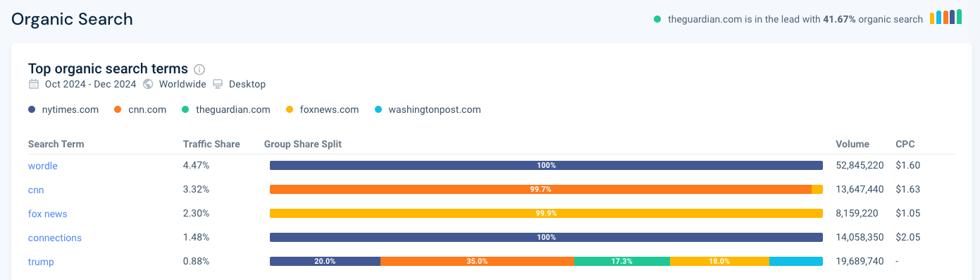Toggle the cnn.com legend item
Screen dimensions: 980x280
(139, 109)
